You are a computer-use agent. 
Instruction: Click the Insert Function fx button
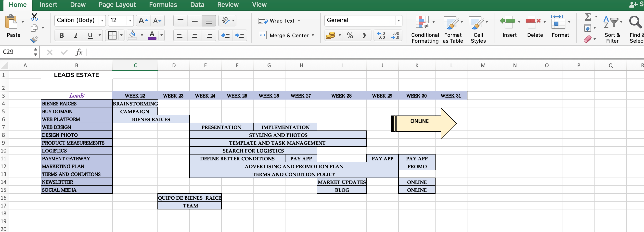79,52
